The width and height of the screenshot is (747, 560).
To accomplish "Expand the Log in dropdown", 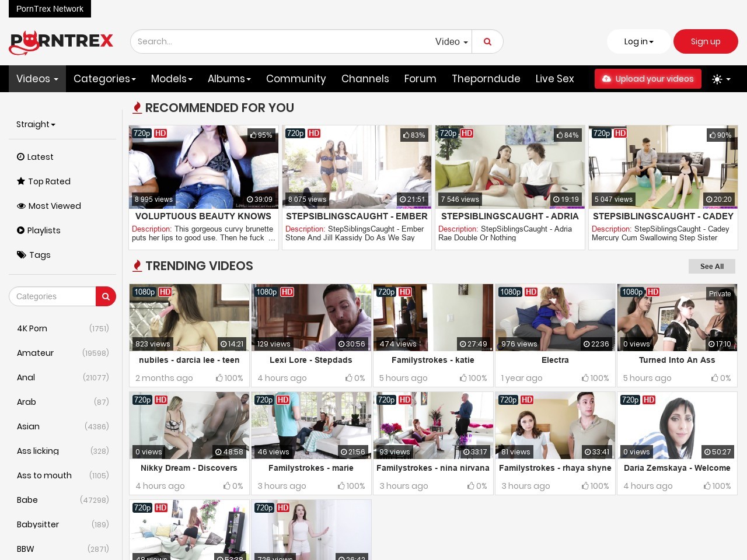I will click(x=638, y=41).
